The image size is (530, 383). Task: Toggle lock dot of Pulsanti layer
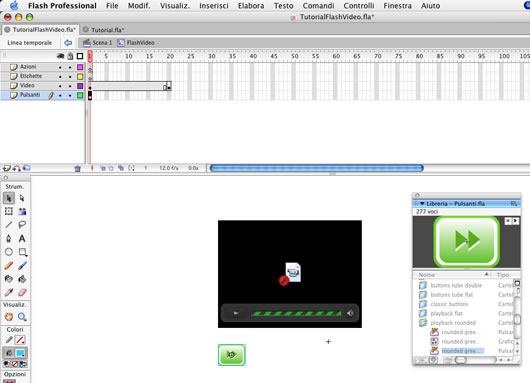tap(70, 95)
